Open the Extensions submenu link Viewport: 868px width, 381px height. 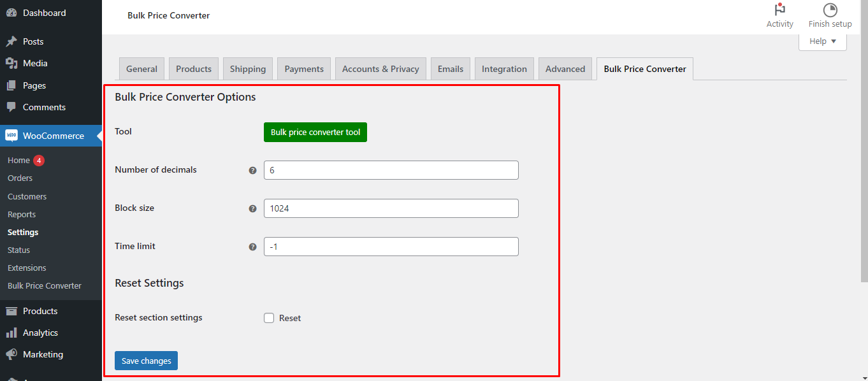tap(27, 268)
